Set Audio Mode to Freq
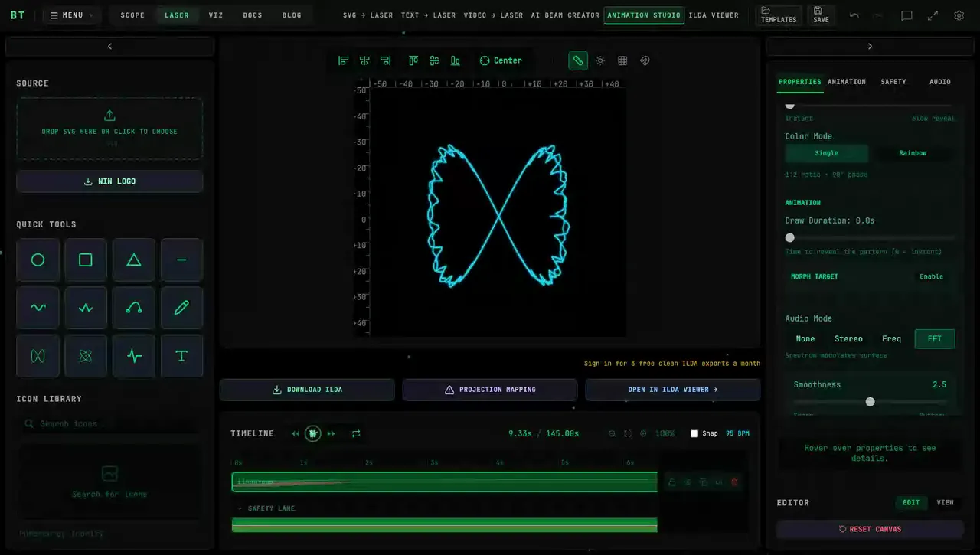This screenshot has width=980, height=555. pos(891,339)
